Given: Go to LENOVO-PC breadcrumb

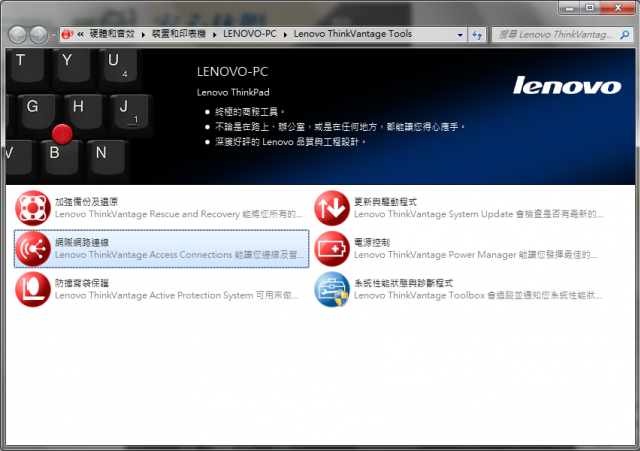Looking at the screenshot, I should pyautogui.click(x=250, y=34).
